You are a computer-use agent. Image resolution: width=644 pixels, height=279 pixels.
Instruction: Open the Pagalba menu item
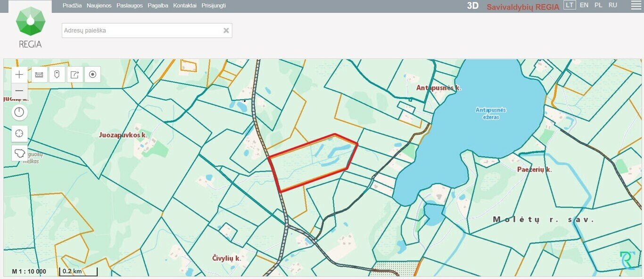point(158,6)
